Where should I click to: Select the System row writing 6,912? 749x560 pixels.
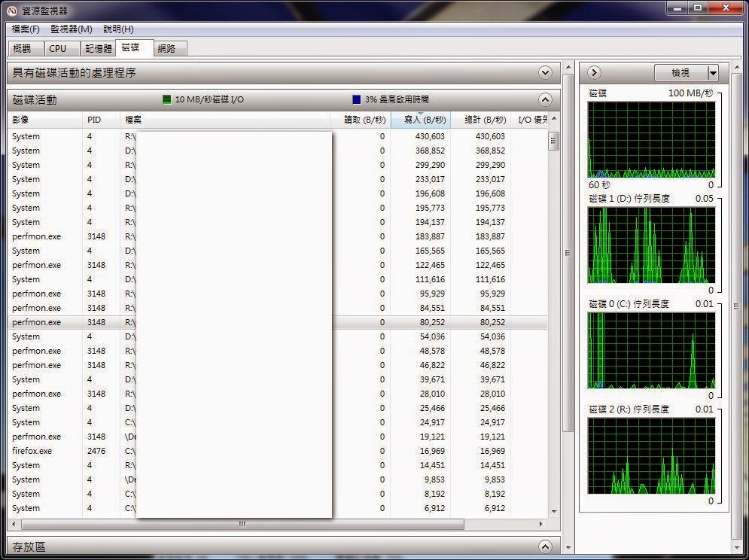pos(278,508)
